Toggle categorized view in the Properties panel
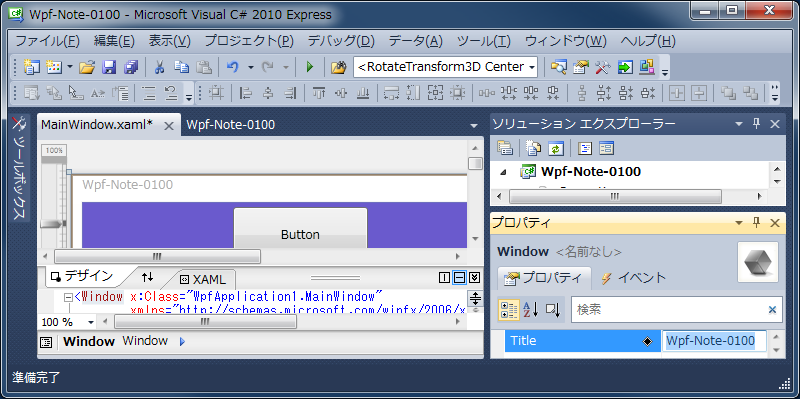The height and width of the screenshot is (399, 800). click(x=508, y=309)
